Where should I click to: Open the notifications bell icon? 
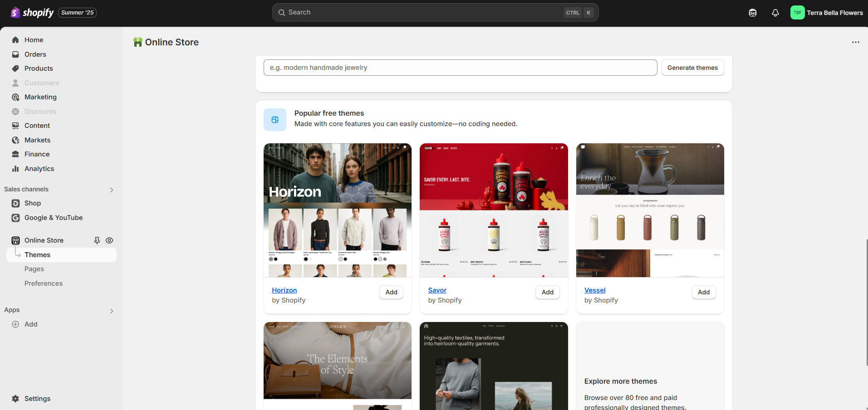[775, 13]
